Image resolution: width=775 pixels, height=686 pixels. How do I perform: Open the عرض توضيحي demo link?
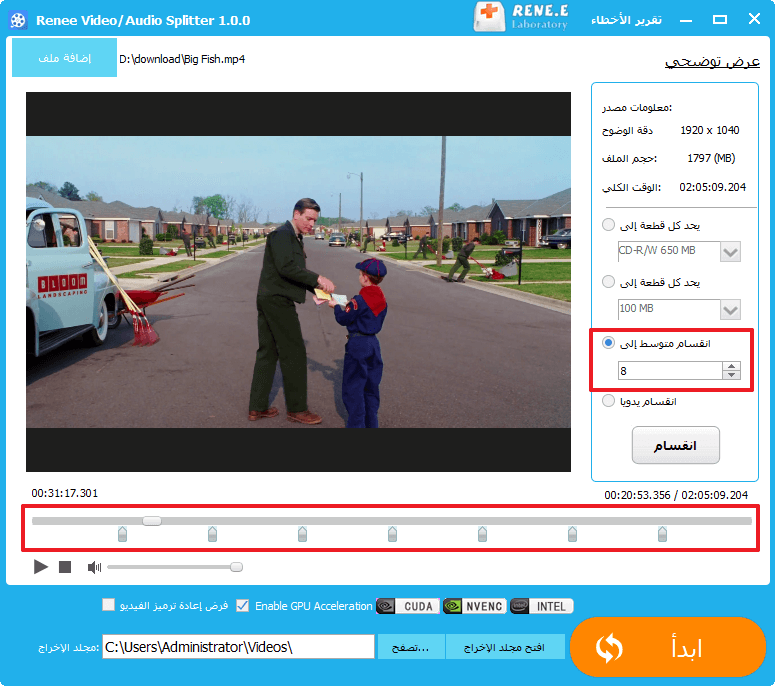click(x=712, y=62)
